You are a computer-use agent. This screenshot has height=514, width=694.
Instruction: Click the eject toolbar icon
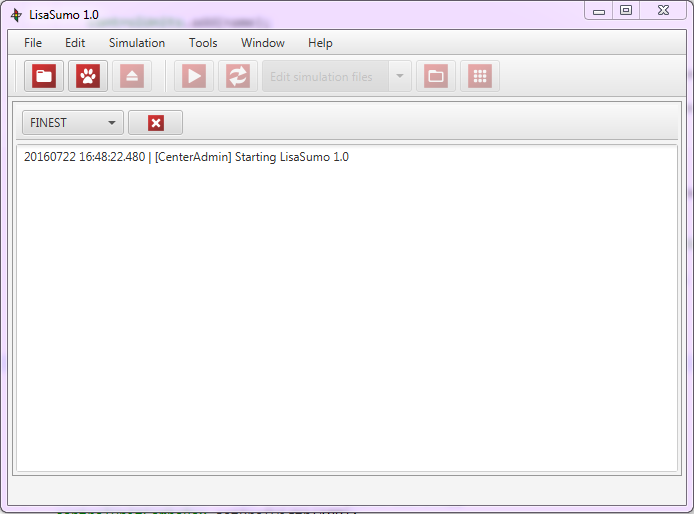(x=132, y=76)
